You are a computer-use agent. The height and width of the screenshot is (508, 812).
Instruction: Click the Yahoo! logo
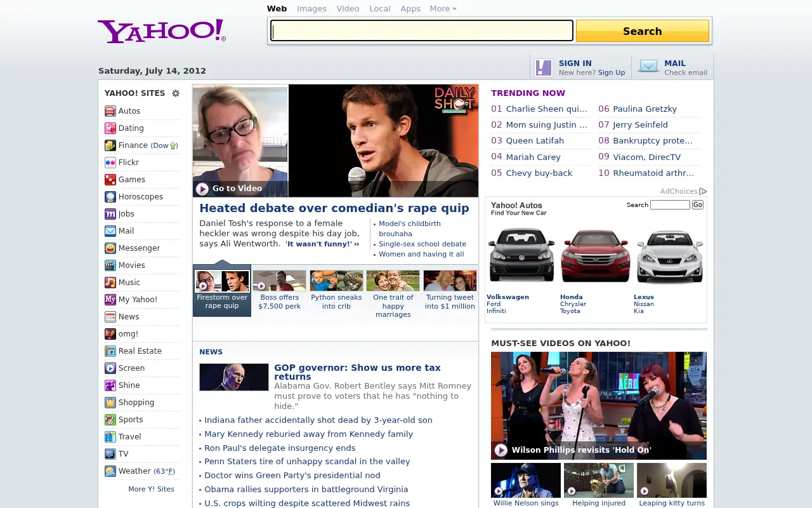[x=162, y=31]
